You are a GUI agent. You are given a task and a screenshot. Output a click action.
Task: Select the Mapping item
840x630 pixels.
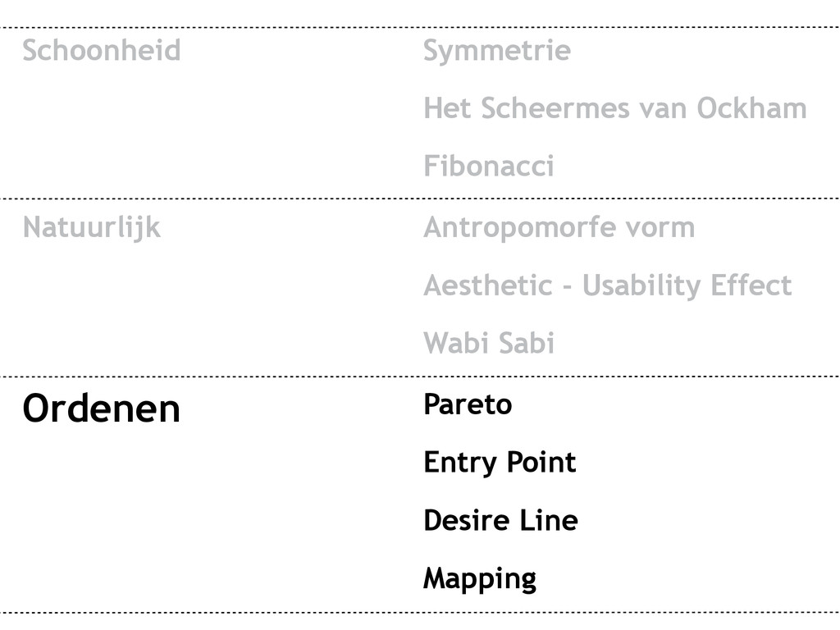479,580
